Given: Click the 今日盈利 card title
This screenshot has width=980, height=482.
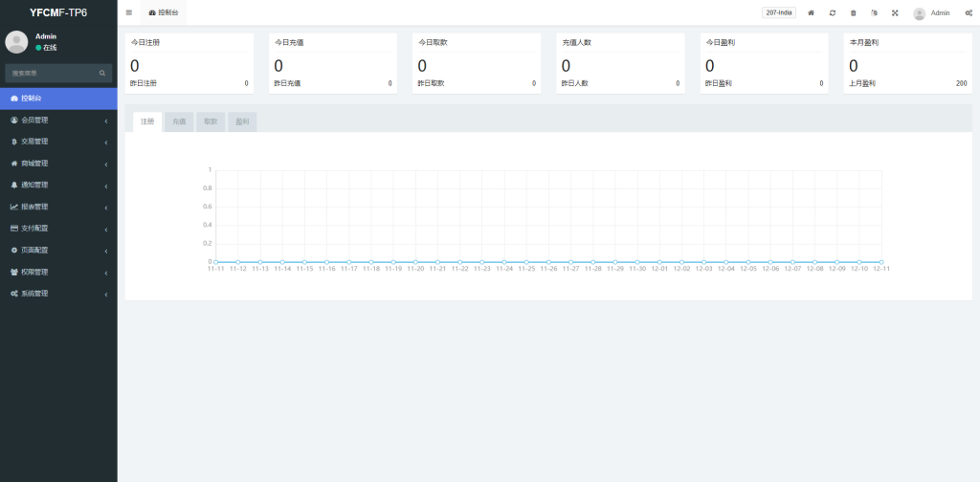Looking at the screenshot, I should [720, 42].
